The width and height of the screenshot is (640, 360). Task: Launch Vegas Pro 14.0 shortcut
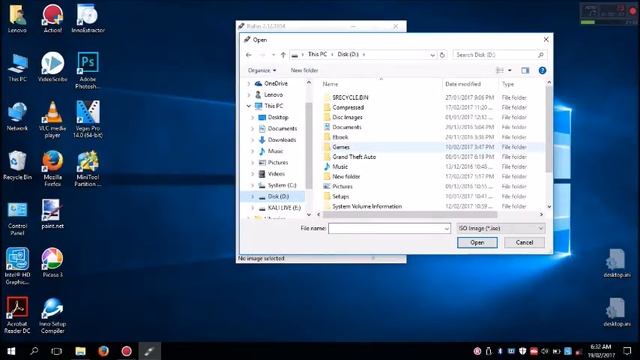pos(88,119)
